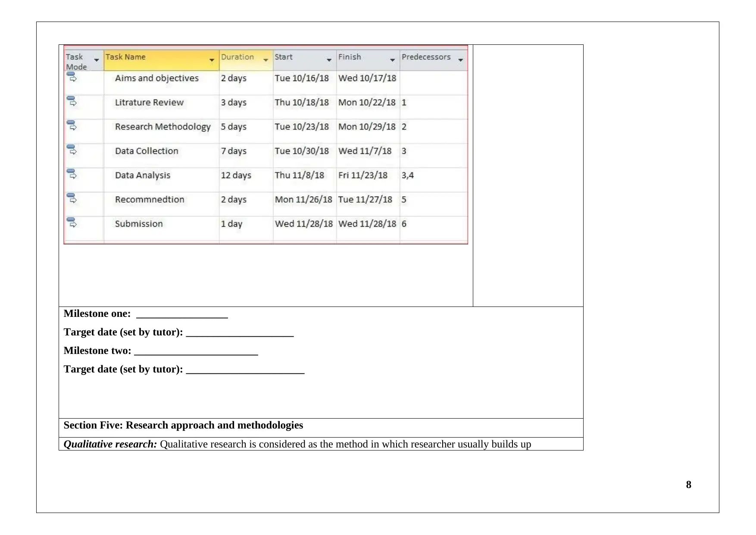Open the Finish column dropdown arrow
The height and width of the screenshot is (535, 756).
pos(392,60)
